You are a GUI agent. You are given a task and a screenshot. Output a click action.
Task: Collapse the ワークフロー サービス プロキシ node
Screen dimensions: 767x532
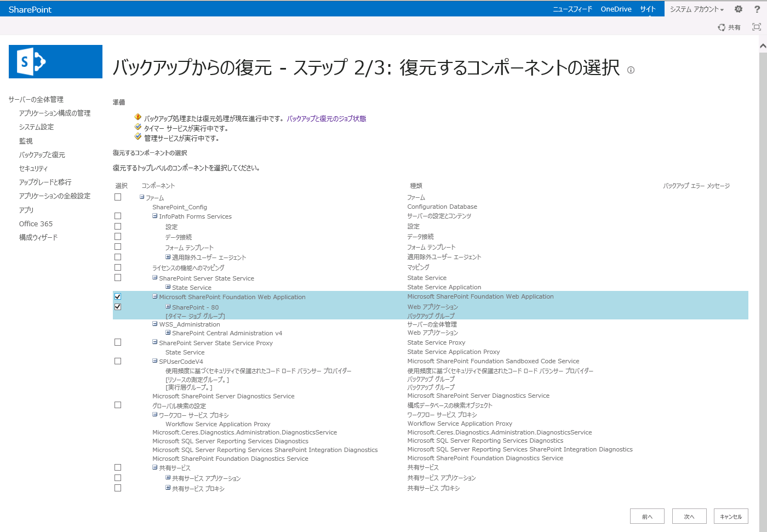pyautogui.click(x=155, y=415)
